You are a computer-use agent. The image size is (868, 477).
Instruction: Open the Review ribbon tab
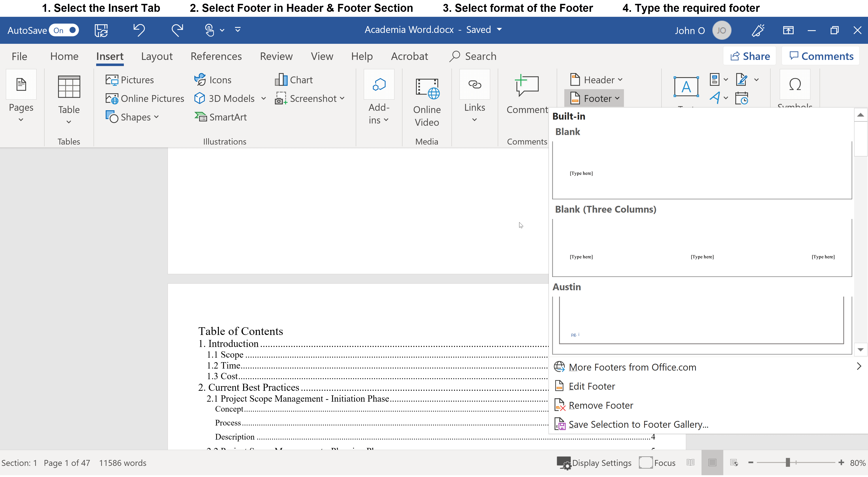(276, 56)
